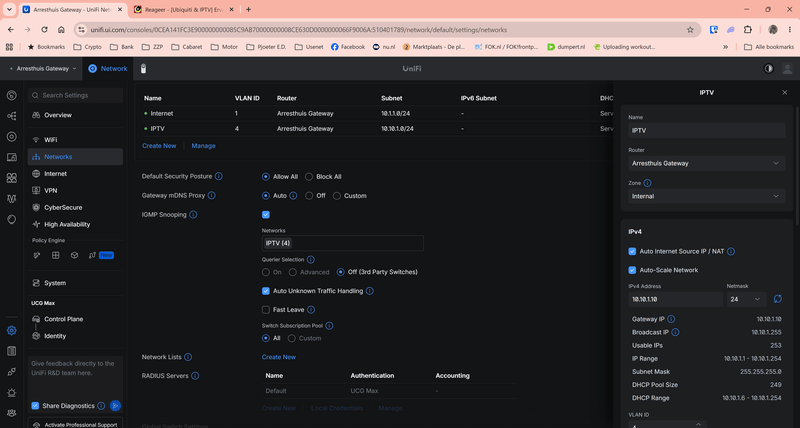Click Create New beside Network Lists
800x428 pixels.
pos(279,357)
